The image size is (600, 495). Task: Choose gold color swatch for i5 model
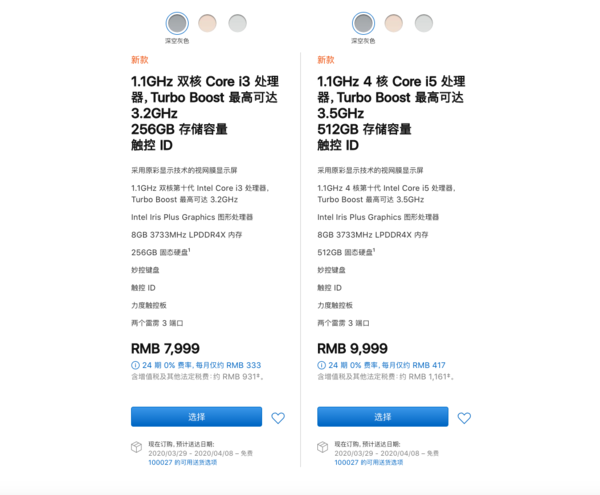(393, 23)
